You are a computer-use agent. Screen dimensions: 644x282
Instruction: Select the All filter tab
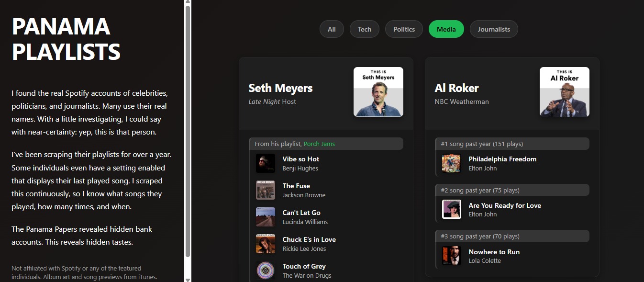click(332, 29)
